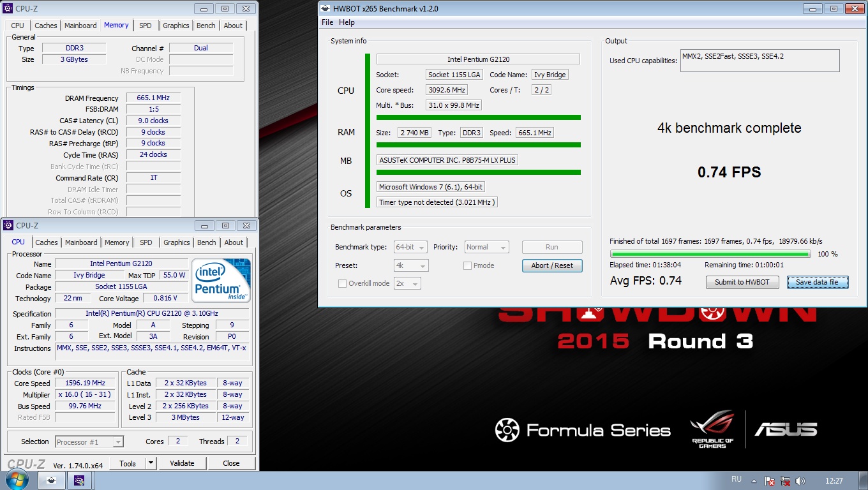Open Bench tab in upper CPU-Z window
The height and width of the screenshot is (490, 868).
(206, 26)
